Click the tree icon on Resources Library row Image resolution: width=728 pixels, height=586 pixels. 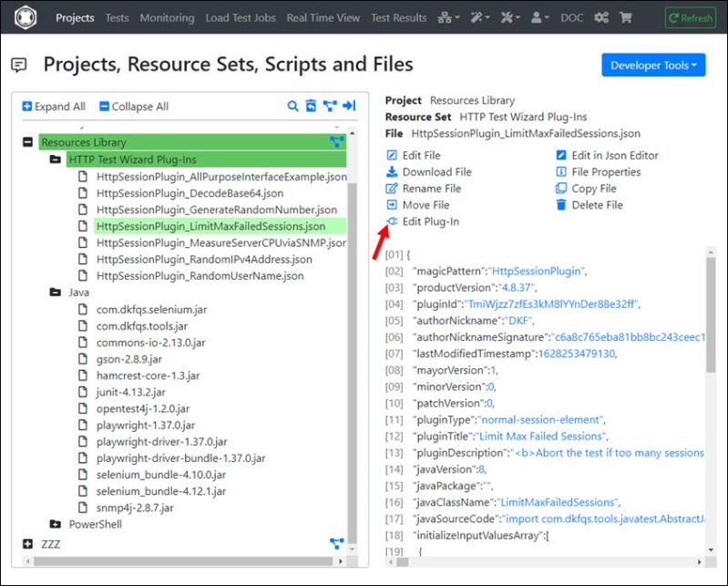(336, 141)
